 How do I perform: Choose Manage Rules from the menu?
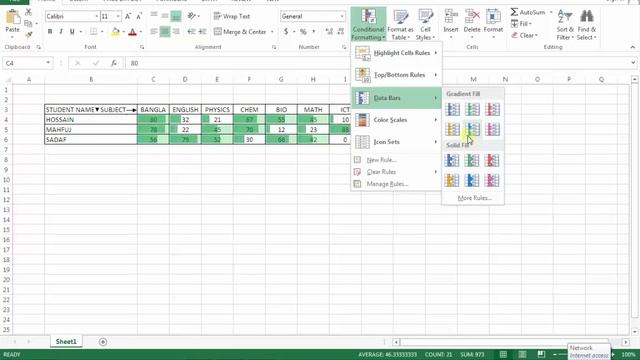pyautogui.click(x=396, y=184)
